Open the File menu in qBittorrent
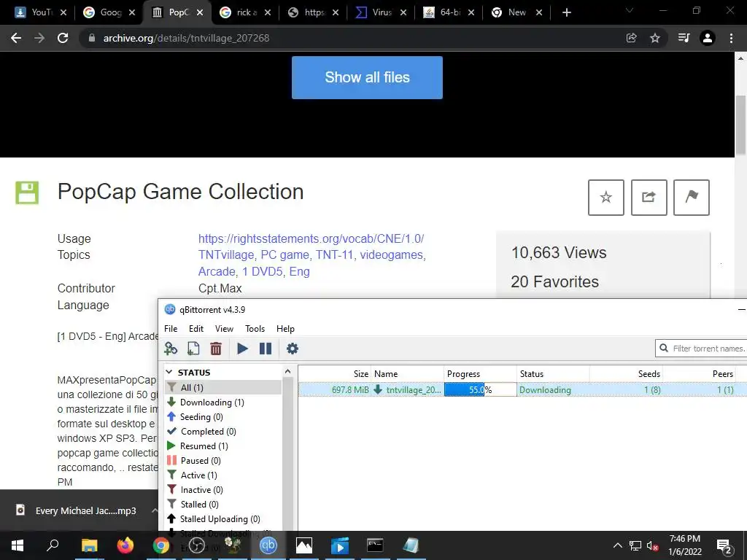The image size is (747, 560). (171, 329)
